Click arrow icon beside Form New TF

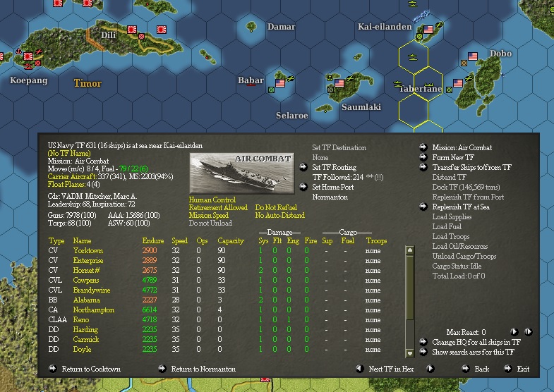pyautogui.click(x=423, y=157)
